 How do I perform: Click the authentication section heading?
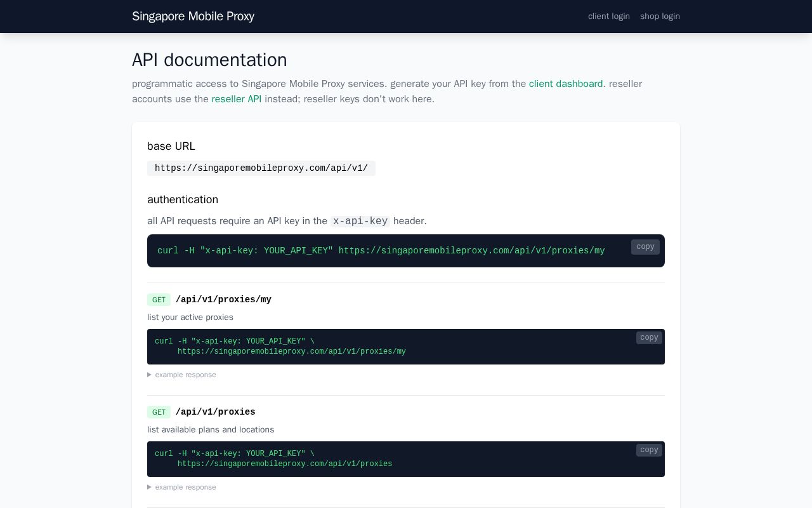[x=183, y=199]
